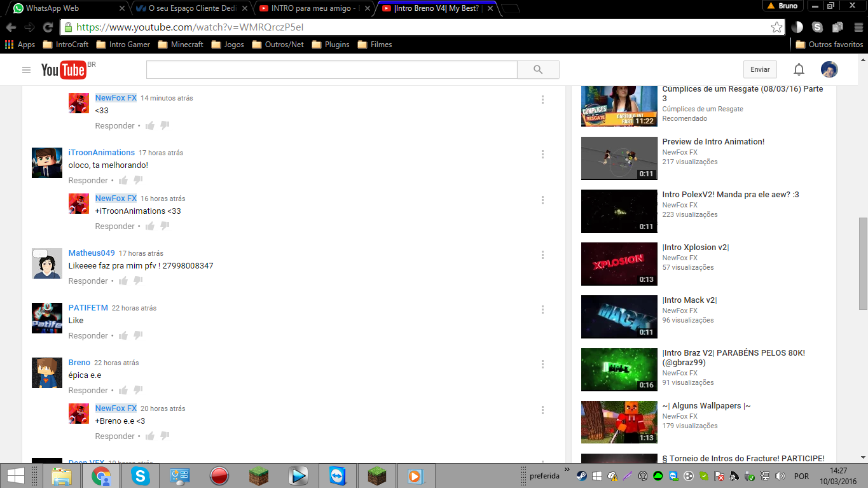The width and height of the screenshot is (868, 488).
Task: Expand the Outros favoritos bookmarks folder
Action: pyautogui.click(x=829, y=45)
